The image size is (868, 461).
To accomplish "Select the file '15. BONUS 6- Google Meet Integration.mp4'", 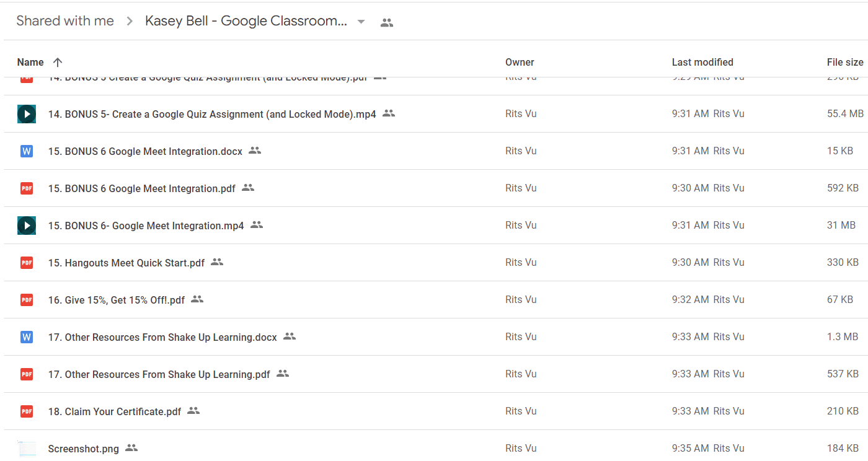I will tap(146, 226).
